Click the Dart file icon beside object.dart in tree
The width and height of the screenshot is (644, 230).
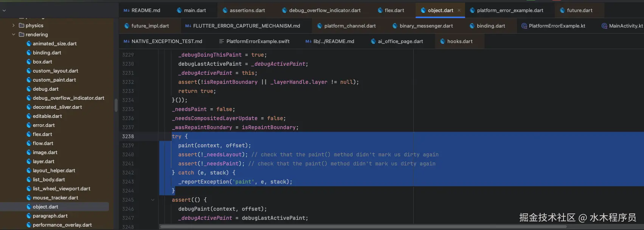(x=29, y=207)
